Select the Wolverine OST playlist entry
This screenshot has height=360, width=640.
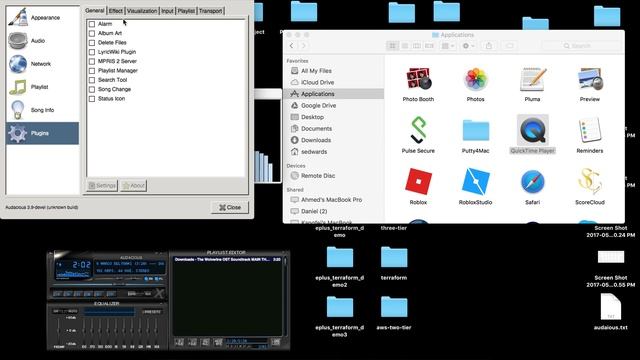(x=227, y=260)
